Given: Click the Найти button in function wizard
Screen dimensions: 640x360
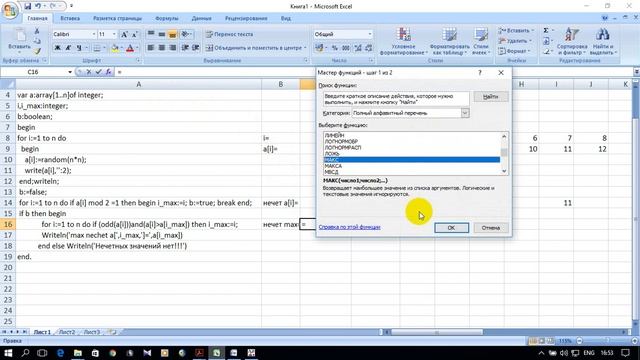Looking at the screenshot, I should click(491, 97).
